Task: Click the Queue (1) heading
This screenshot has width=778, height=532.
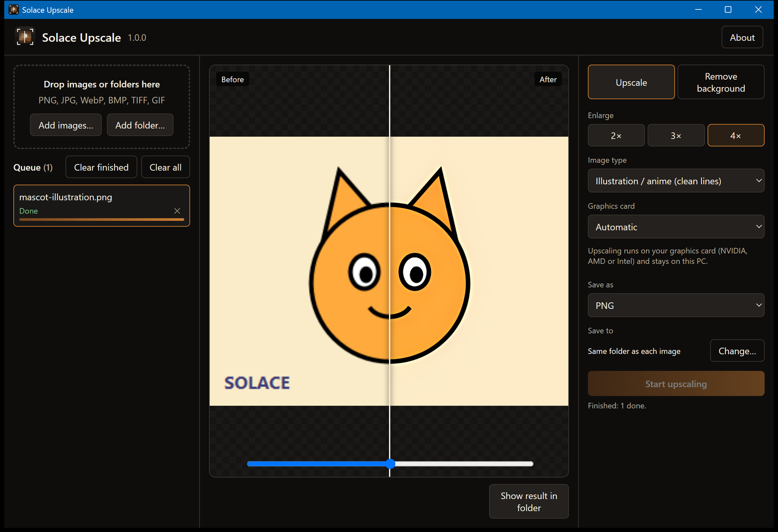Action: 33,167
